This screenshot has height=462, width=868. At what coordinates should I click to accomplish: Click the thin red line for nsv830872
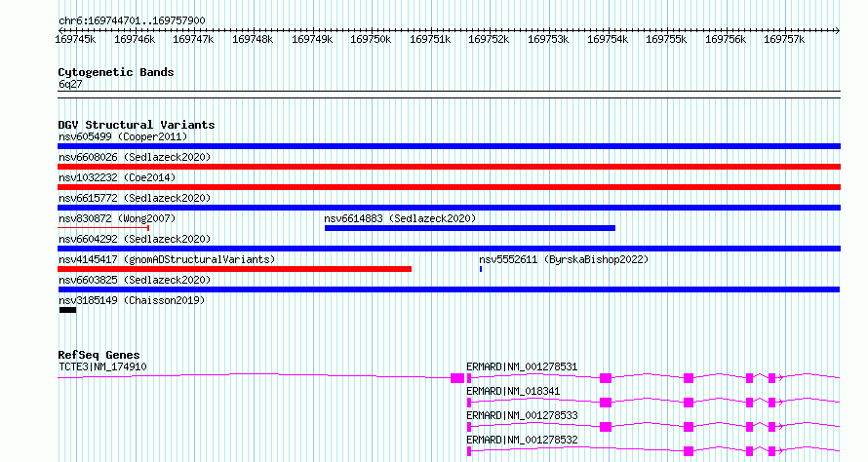tap(103, 228)
